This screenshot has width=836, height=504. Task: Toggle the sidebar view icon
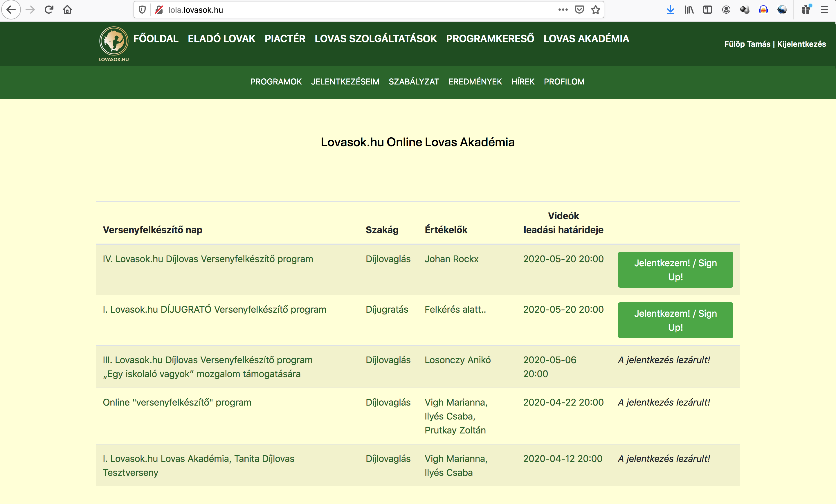click(x=707, y=10)
